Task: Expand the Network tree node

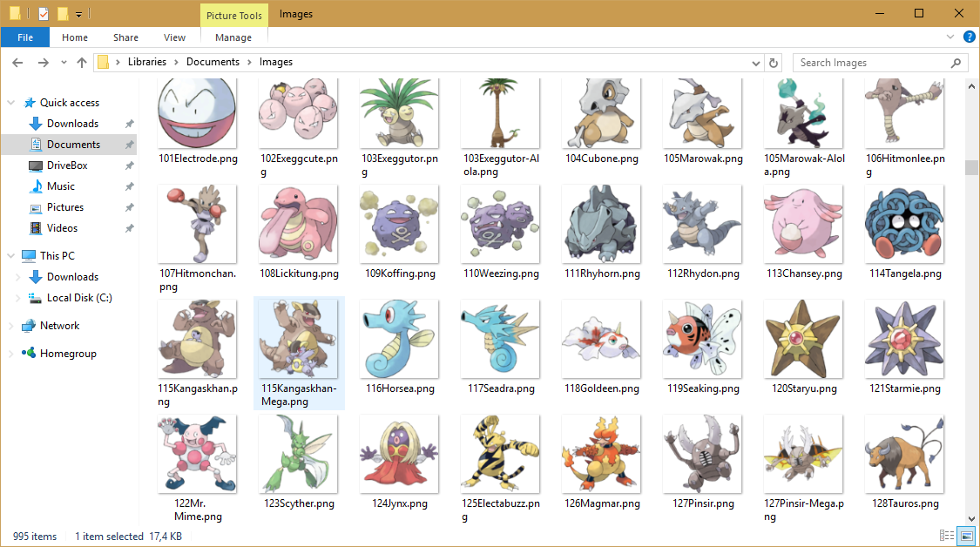Action: pyautogui.click(x=11, y=326)
